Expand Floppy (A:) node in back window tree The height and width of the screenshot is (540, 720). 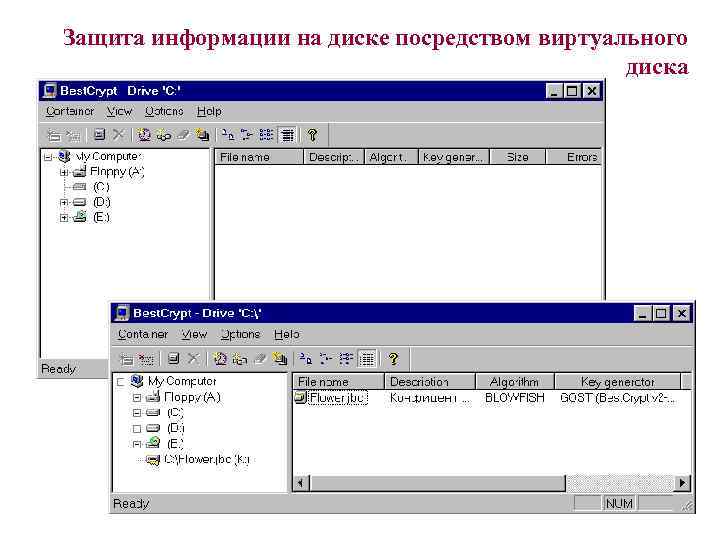[64, 173]
